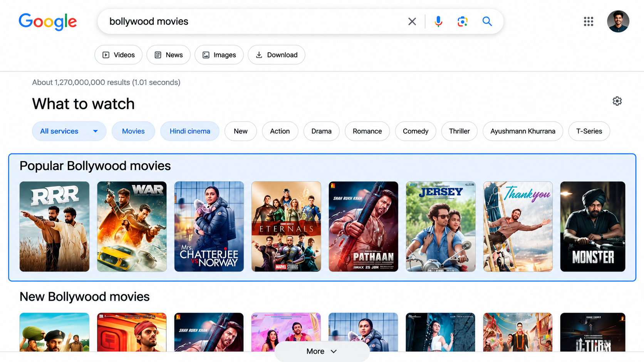Open the RRR movie poster
Screen dimensions: 644x362
click(x=54, y=227)
